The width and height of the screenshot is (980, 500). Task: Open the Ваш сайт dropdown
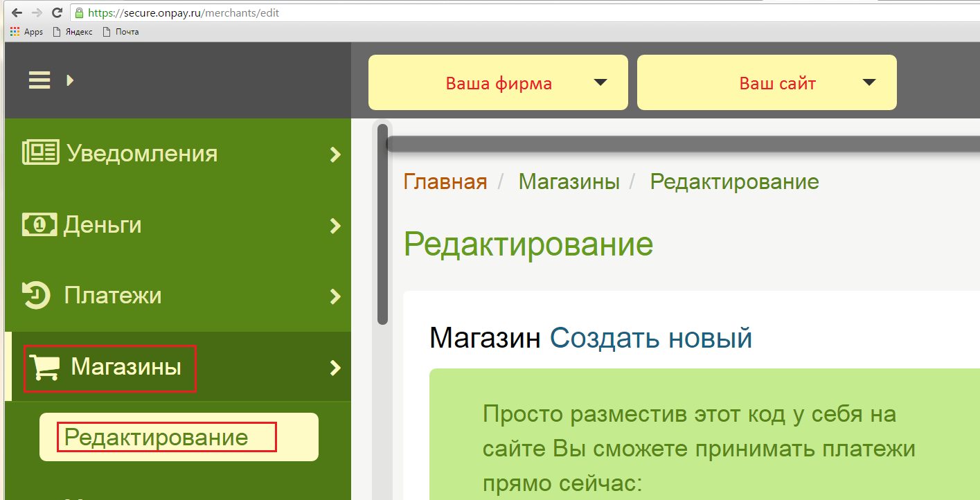pos(767,83)
